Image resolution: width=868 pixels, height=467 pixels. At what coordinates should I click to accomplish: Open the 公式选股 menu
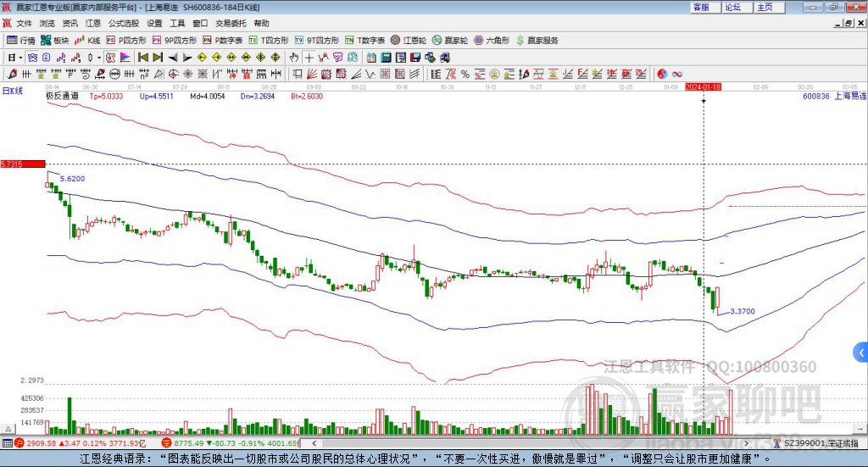[x=123, y=23]
